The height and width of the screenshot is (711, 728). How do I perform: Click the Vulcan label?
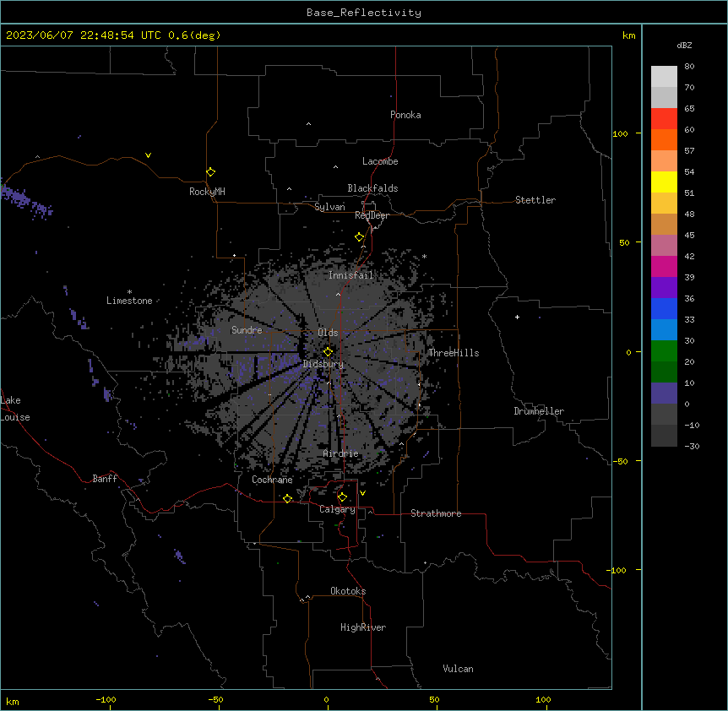coord(458,669)
